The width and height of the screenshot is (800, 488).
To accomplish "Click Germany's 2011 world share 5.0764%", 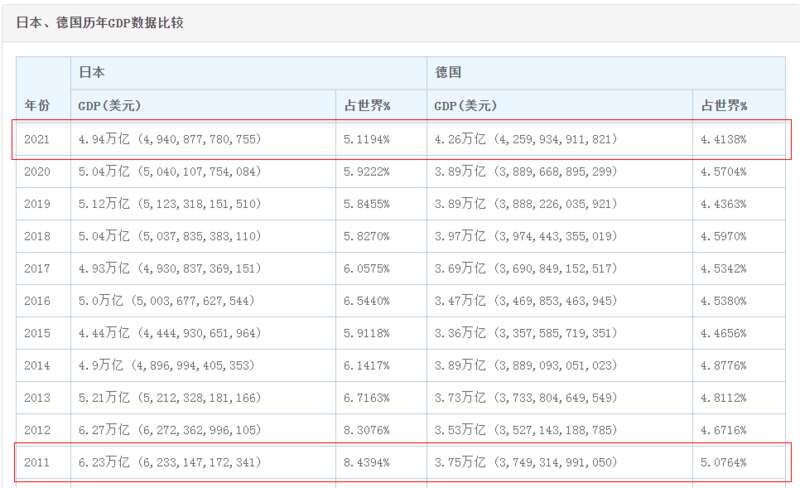I will 723,462.
